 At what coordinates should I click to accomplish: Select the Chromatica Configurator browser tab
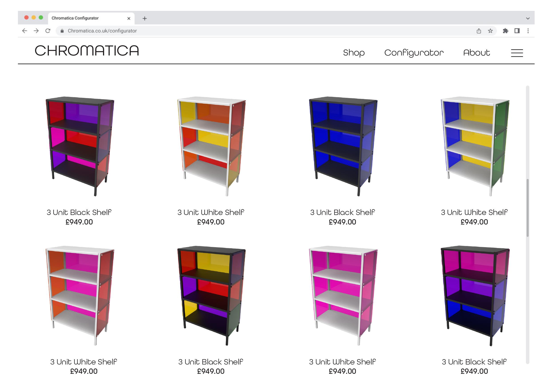91,18
